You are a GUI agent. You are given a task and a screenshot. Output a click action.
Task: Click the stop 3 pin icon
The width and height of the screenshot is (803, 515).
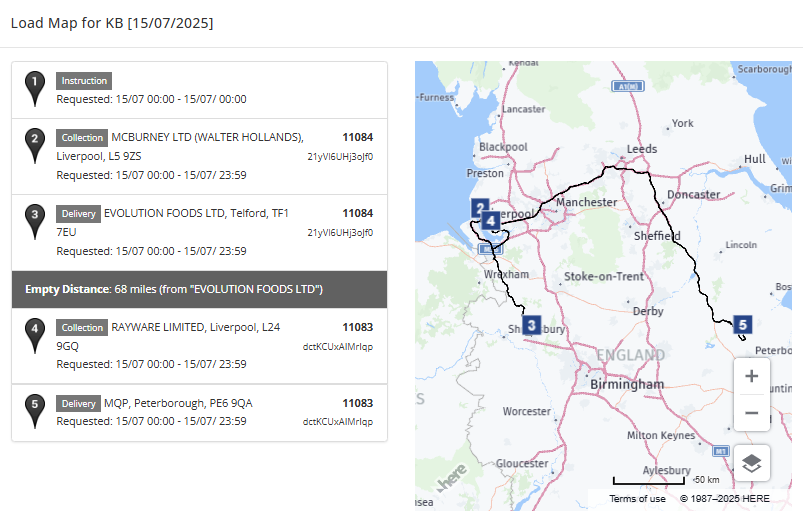click(x=35, y=222)
